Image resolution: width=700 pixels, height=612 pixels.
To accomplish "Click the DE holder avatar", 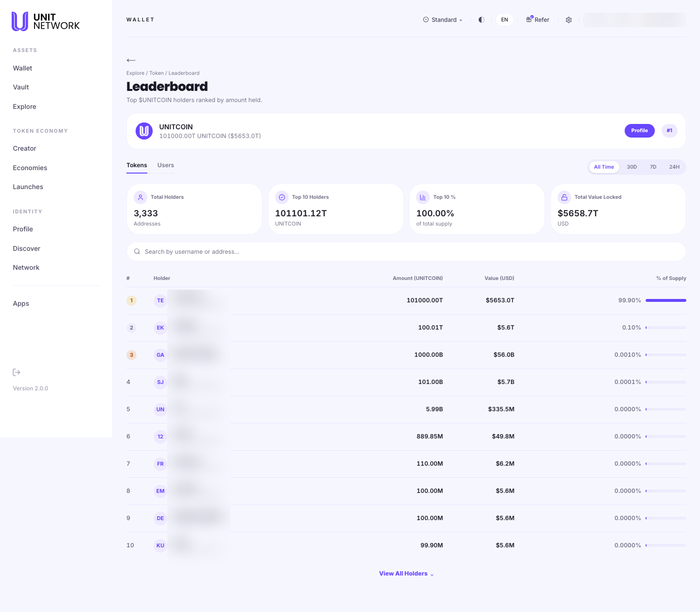I will pyautogui.click(x=160, y=518).
